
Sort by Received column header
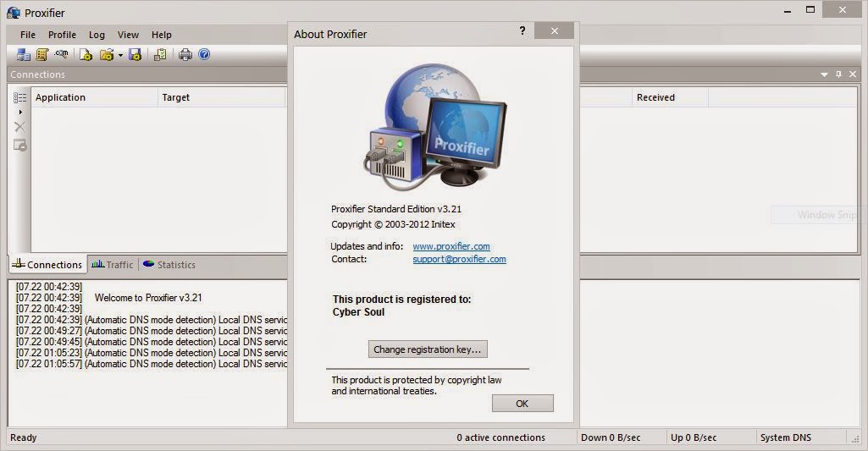(x=670, y=97)
